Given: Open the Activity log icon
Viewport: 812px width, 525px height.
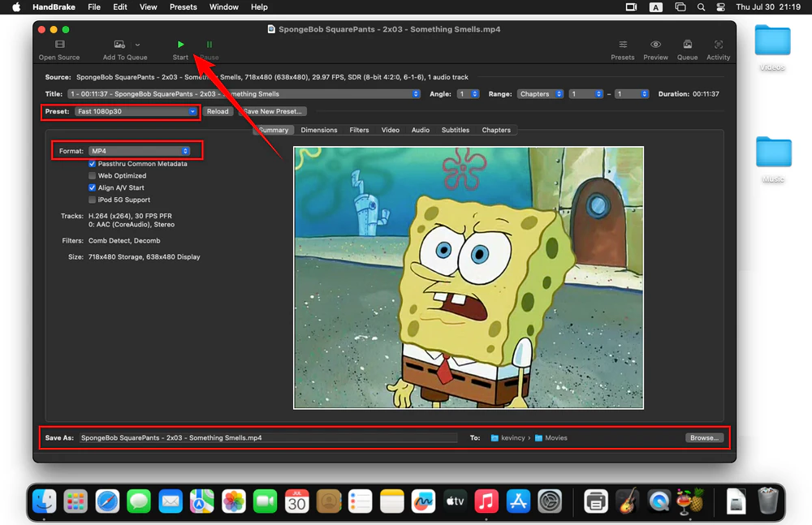Looking at the screenshot, I should 719,45.
